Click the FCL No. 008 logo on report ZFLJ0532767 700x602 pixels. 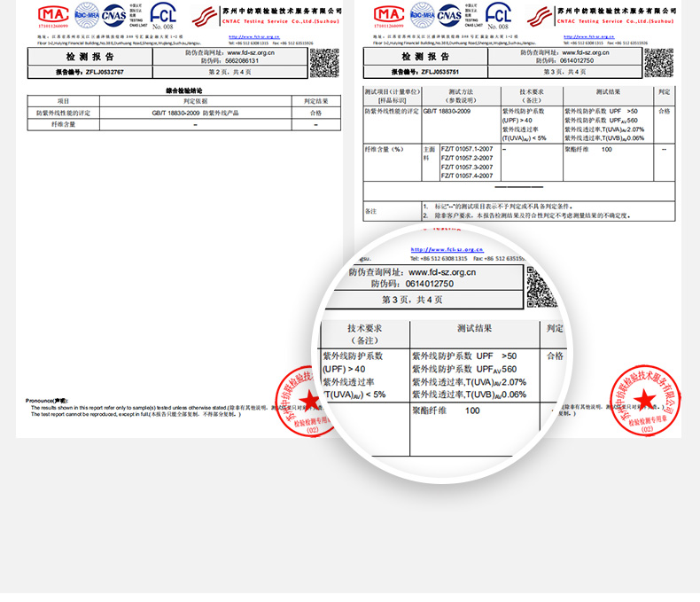coord(163,16)
